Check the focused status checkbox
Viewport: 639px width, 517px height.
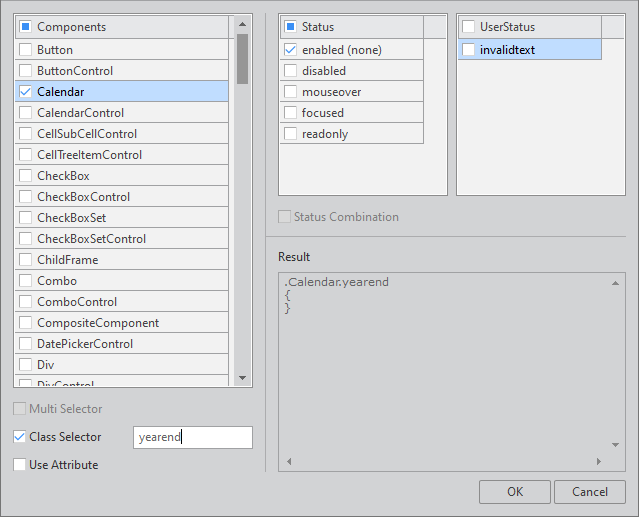point(290,113)
